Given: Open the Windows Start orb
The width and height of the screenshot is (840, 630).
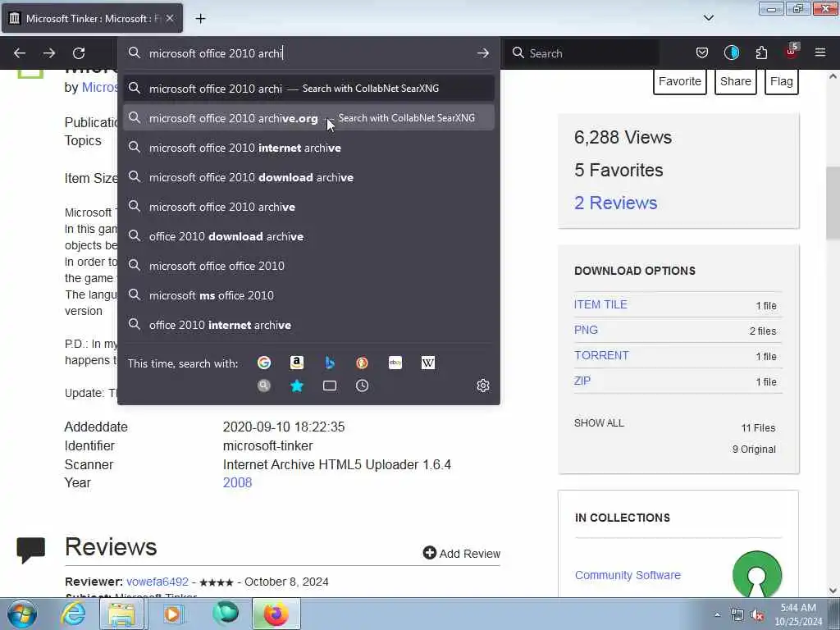Looking at the screenshot, I should point(22,614).
